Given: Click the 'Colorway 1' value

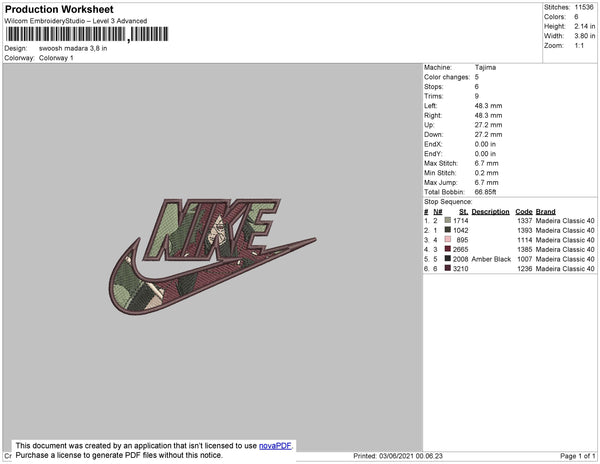Looking at the screenshot, I should 56,58.
